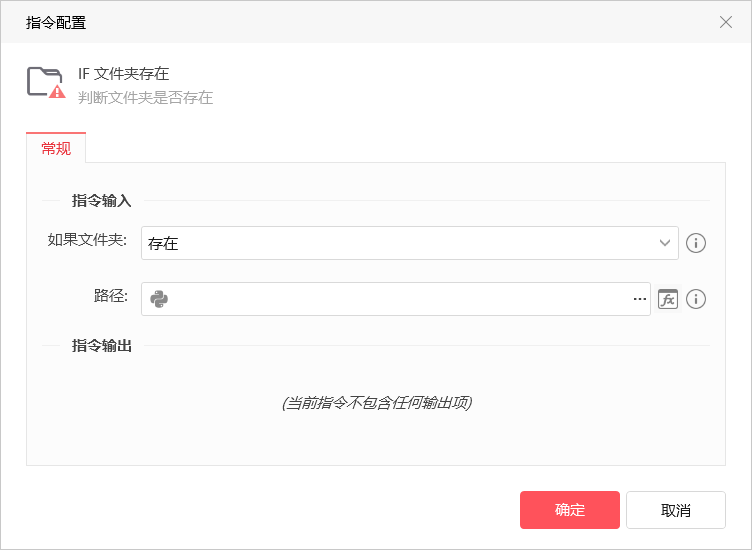Viewport: 752px width, 550px height.
Task: Click the 如果文件夹 label
Action: [x=87, y=240]
